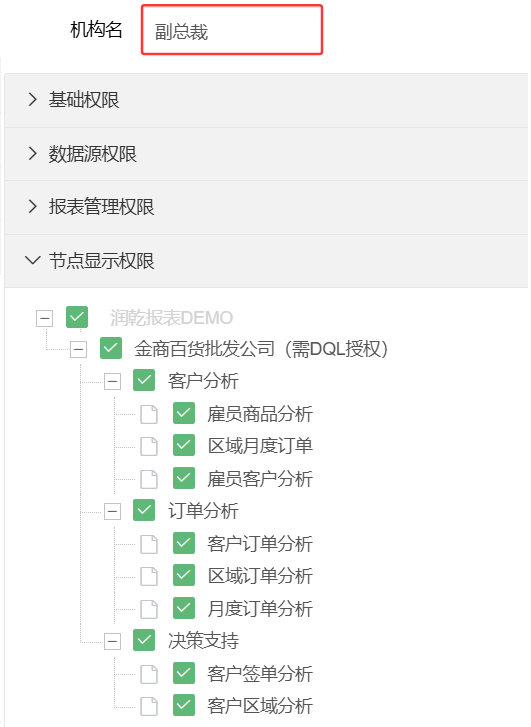Click the file icon beside 雇员商品分析
The width and height of the screenshot is (531, 727).
149,414
